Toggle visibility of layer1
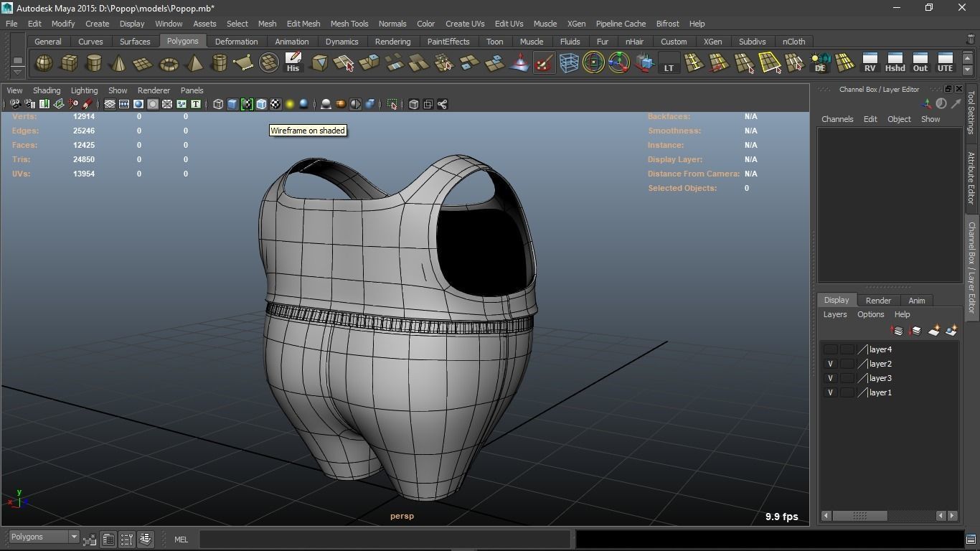Screen dimensions: 980x551 (x=830, y=392)
